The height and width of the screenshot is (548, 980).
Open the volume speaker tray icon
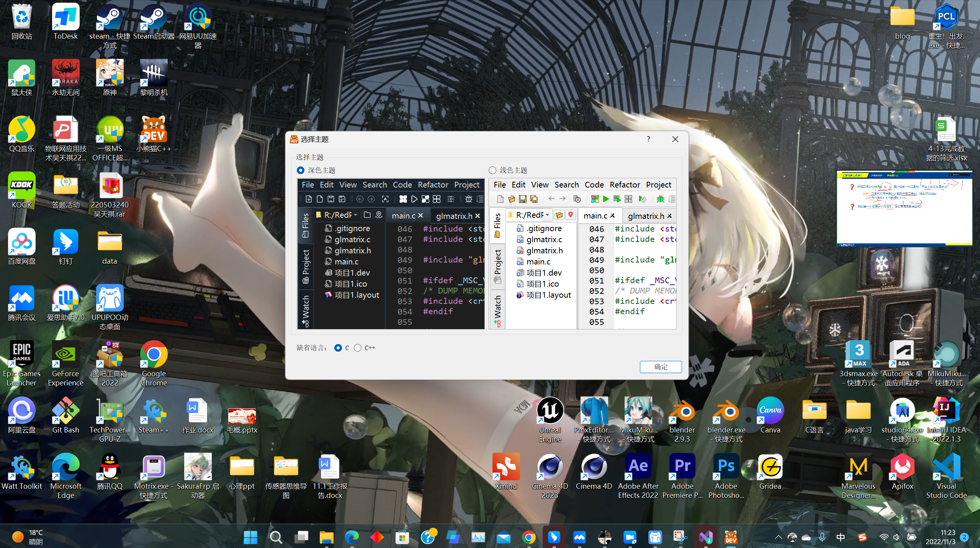coord(897,537)
